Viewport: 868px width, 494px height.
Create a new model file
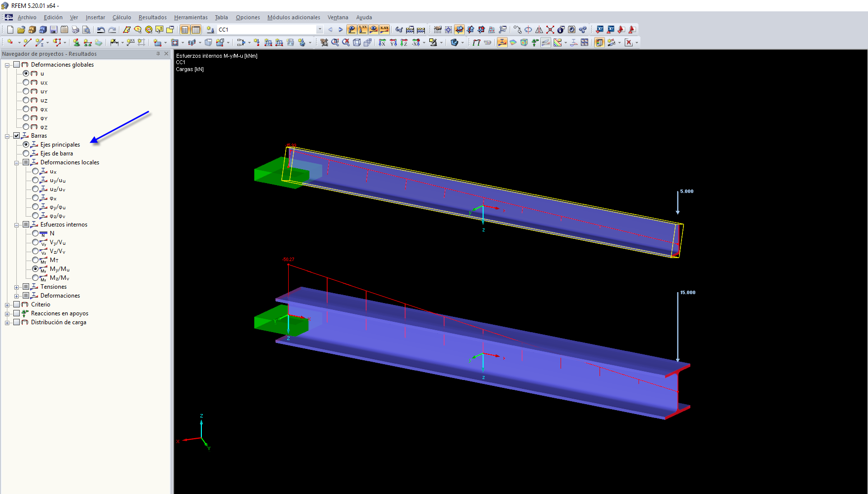(x=10, y=30)
